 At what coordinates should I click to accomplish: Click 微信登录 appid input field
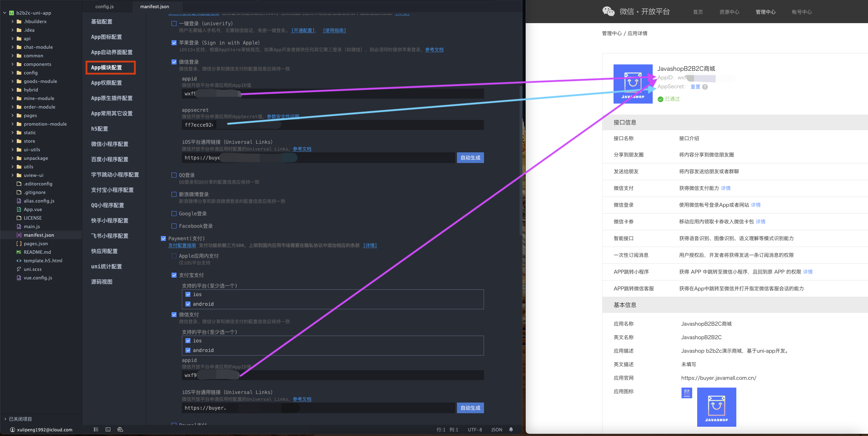coord(333,94)
